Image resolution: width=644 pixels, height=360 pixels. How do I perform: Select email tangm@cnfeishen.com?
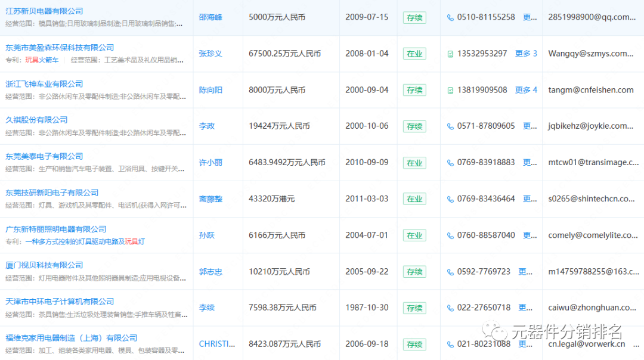[590, 90]
